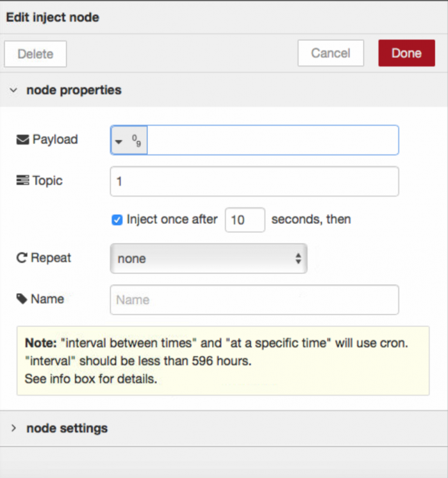Click the envelope icon beside Payload
This screenshot has width=448, height=478.
point(23,140)
